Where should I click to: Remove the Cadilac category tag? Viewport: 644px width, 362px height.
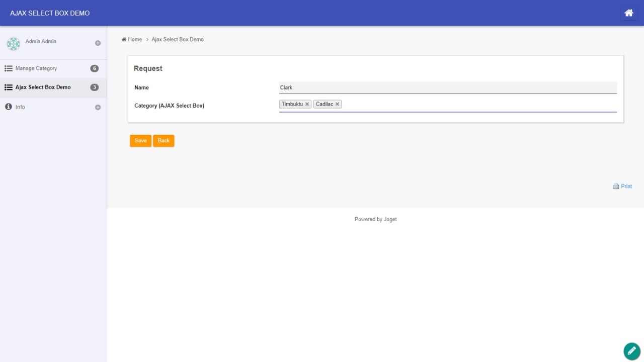click(x=337, y=104)
